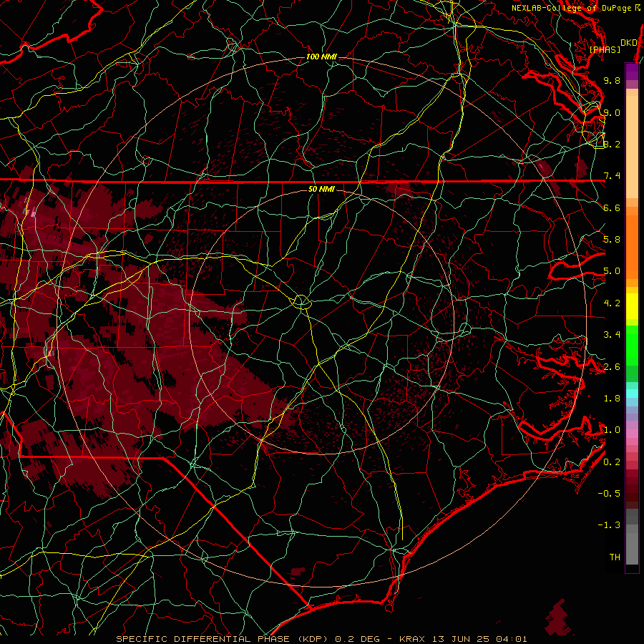
Task: Click the 6.6 value on color scale
Action: click(x=612, y=208)
